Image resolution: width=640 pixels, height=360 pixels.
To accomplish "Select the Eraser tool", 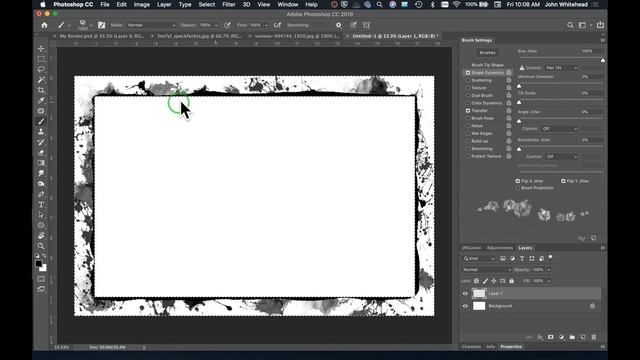I will click(41, 152).
